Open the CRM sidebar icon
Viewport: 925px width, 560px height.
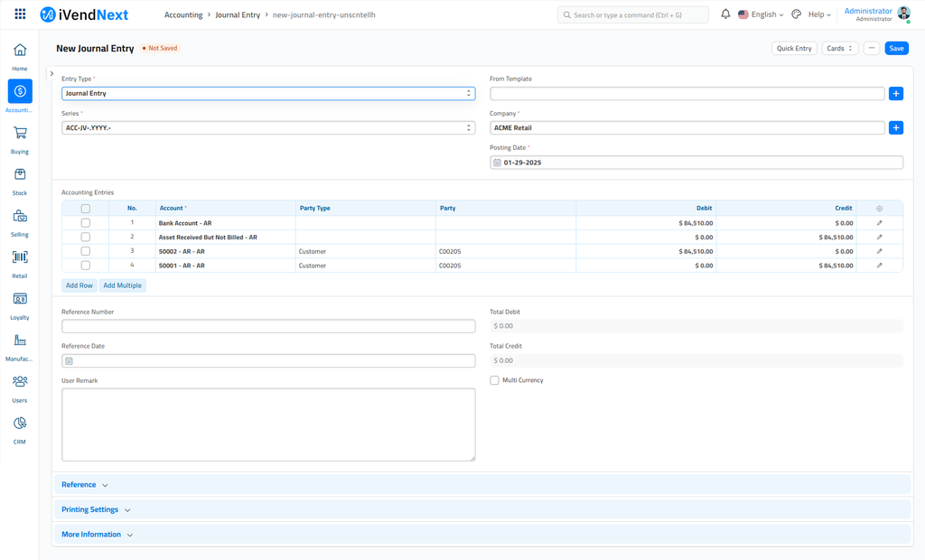(20, 425)
